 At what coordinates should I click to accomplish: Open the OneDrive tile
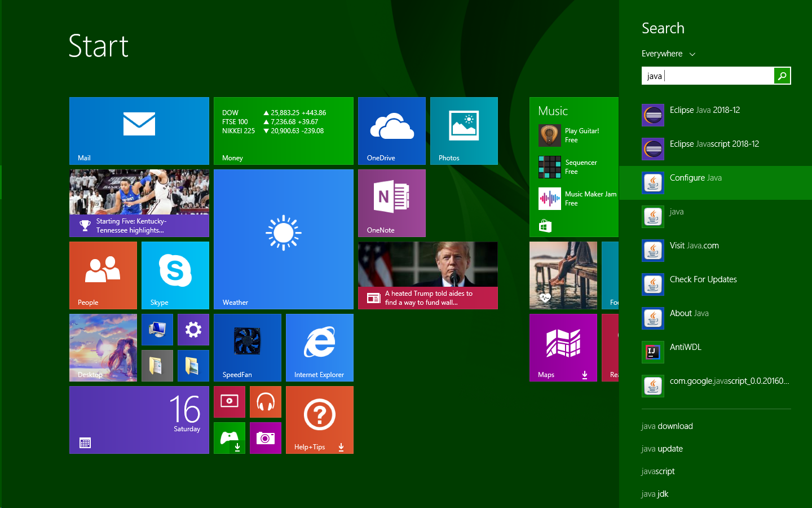[x=391, y=131]
